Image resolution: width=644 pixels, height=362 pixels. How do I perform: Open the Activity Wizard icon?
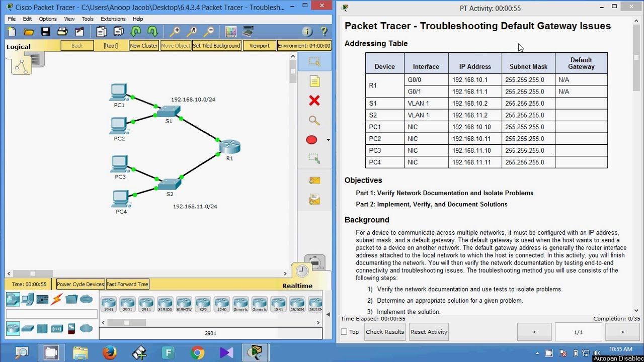79,32
